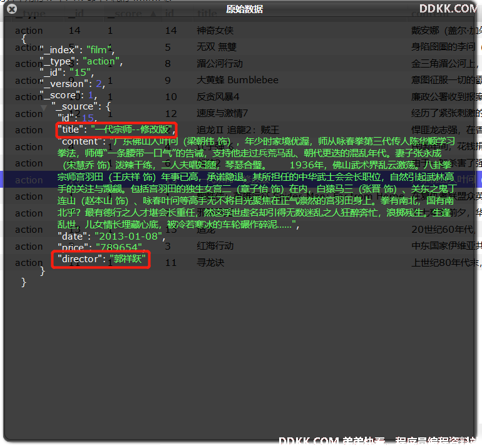Click the 20世纪60年代 content cell
Viewport: 482px width, 448px height.
click(x=444, y=229)
